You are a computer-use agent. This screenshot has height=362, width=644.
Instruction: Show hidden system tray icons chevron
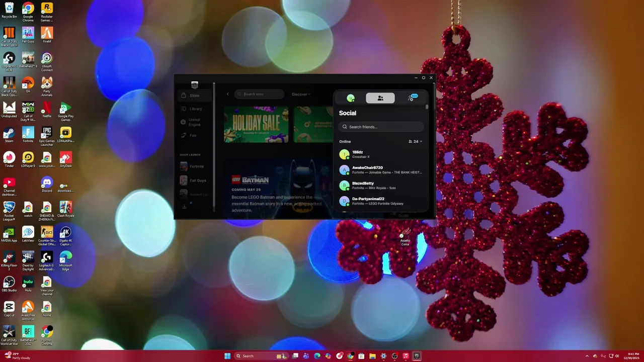(587, 356)
